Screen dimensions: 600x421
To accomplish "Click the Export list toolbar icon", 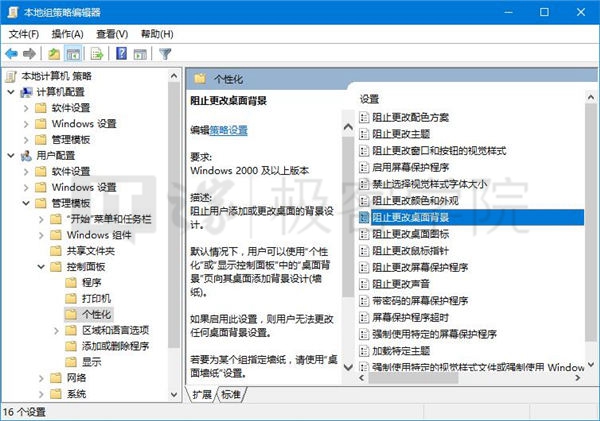I will (x=97, y=54).
